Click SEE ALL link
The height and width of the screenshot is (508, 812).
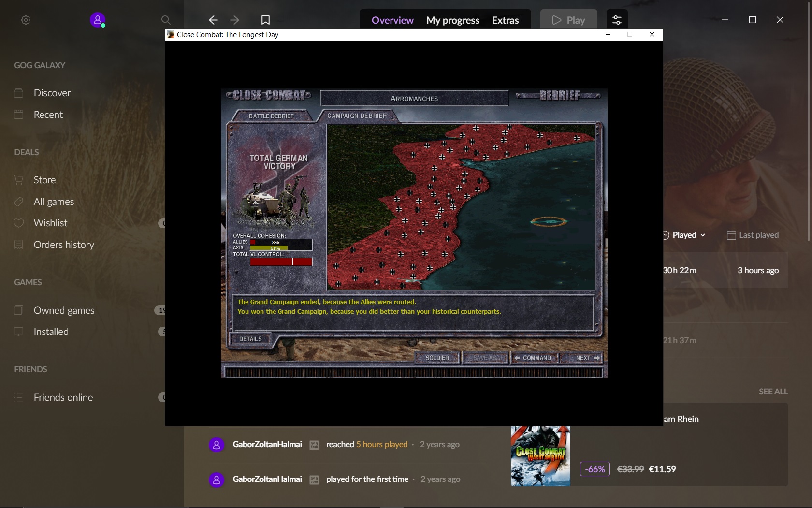point(773,392)
